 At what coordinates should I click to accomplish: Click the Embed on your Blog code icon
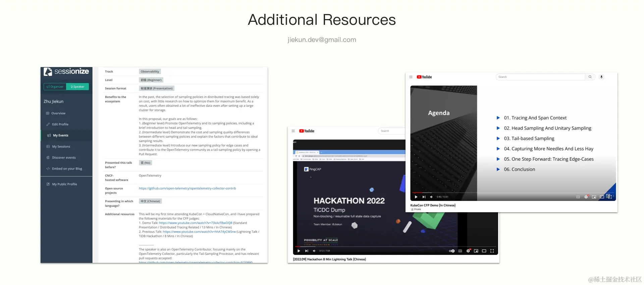[x=48, y=169]
